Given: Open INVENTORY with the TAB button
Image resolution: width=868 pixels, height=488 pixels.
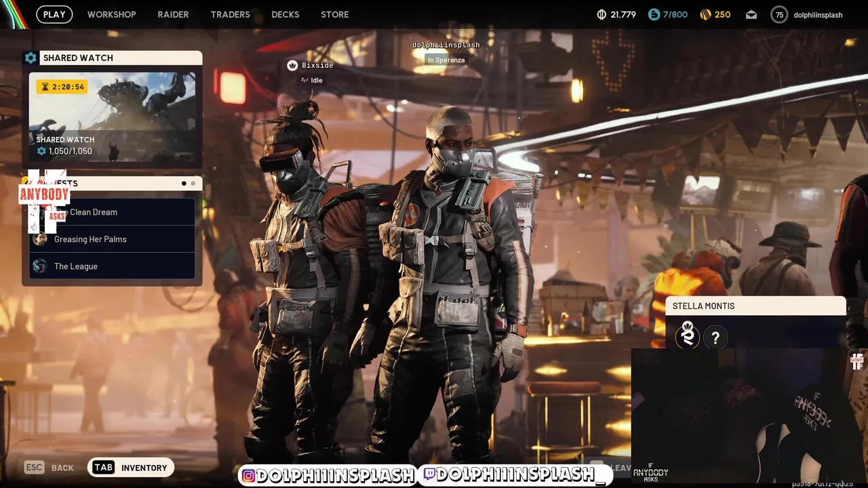Looking at the screenshot, I should click(x=132, y=468).
